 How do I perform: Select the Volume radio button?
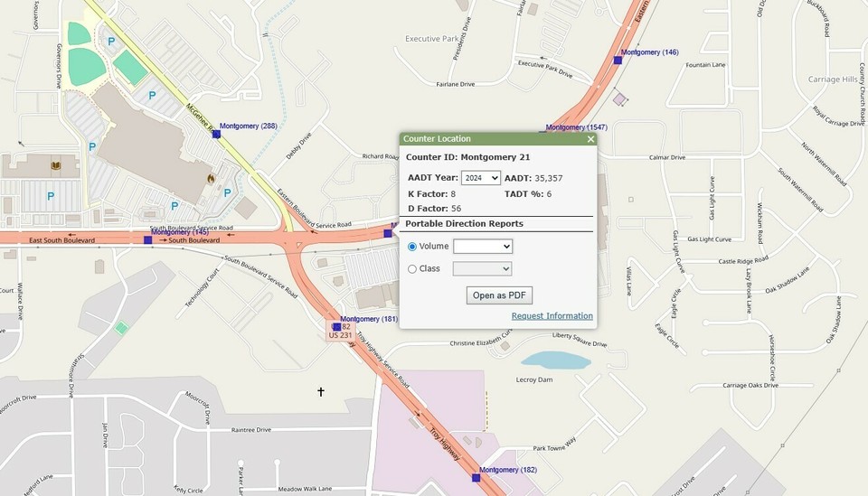[413, 247]
